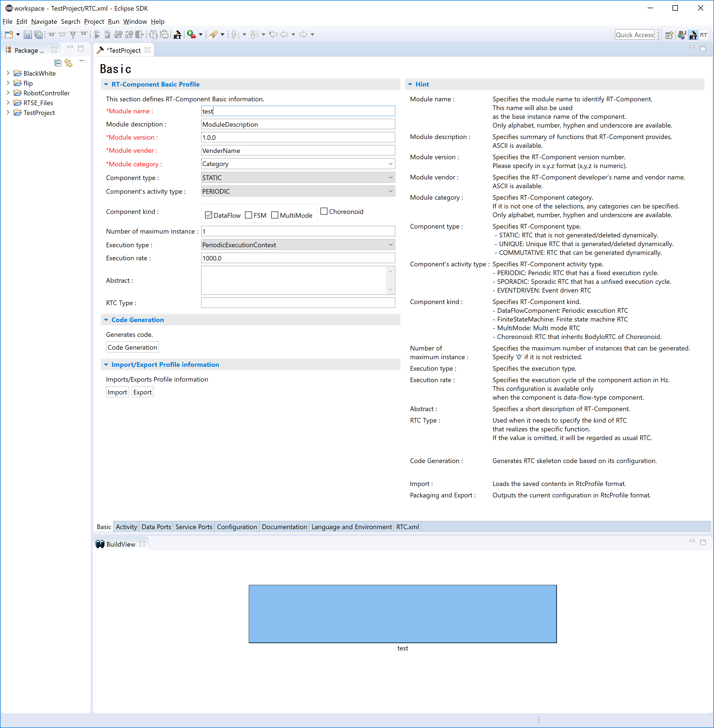Click the New wizard toolbar icon
714x728 pixels.
tap(9, 35)
